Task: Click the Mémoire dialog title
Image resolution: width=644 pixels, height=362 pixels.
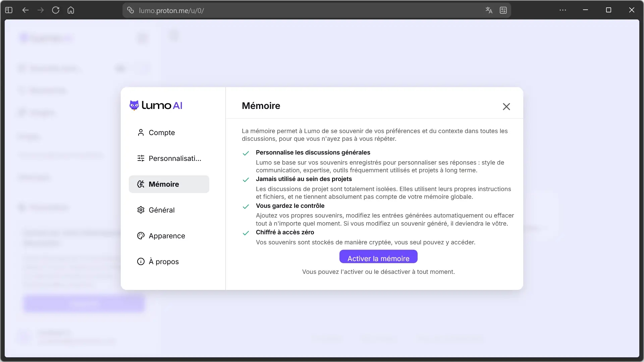Action: [x=261, y=106]
